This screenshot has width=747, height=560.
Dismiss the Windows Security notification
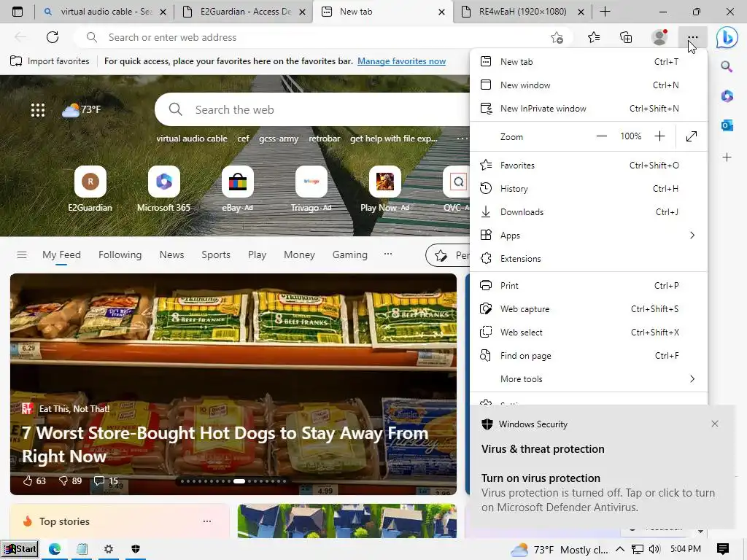coord(715,424)
